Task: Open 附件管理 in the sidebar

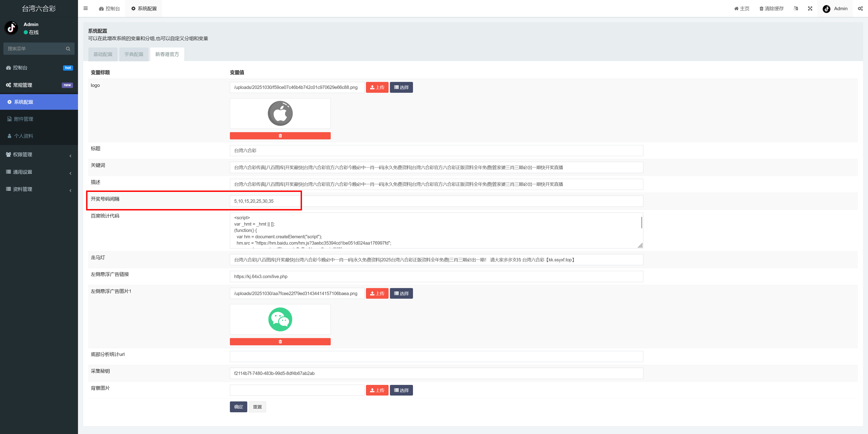Action: 39,119
